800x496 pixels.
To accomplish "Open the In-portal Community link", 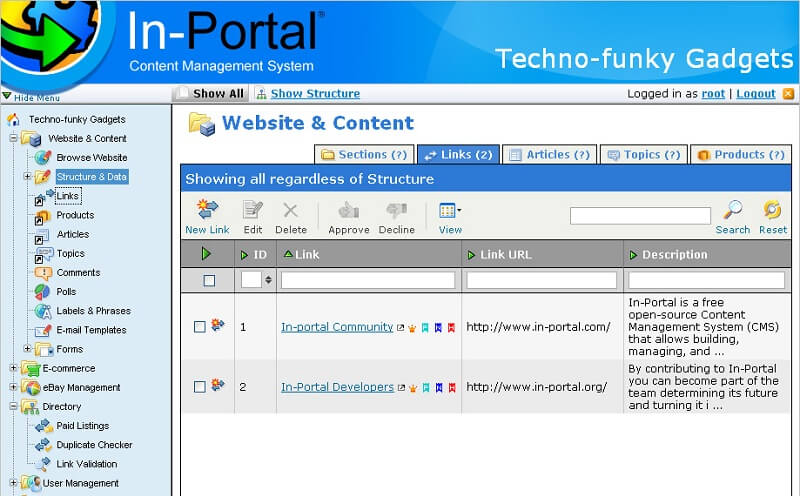I will tap(337, 327).
